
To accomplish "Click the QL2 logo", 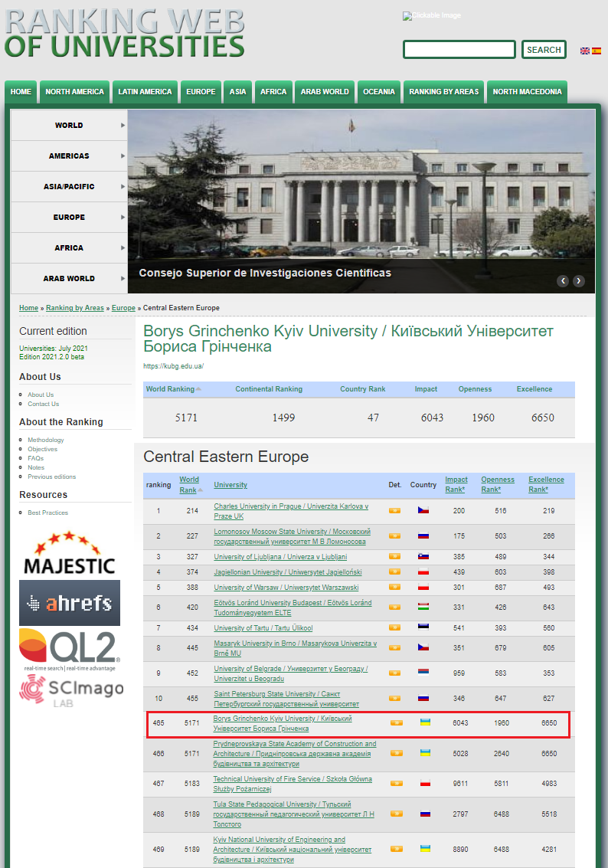I will coord(69,649).
